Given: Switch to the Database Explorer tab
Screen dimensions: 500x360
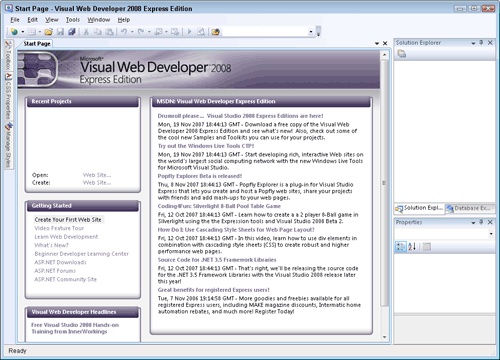Looking at the screenshot, I should [470, 208].
